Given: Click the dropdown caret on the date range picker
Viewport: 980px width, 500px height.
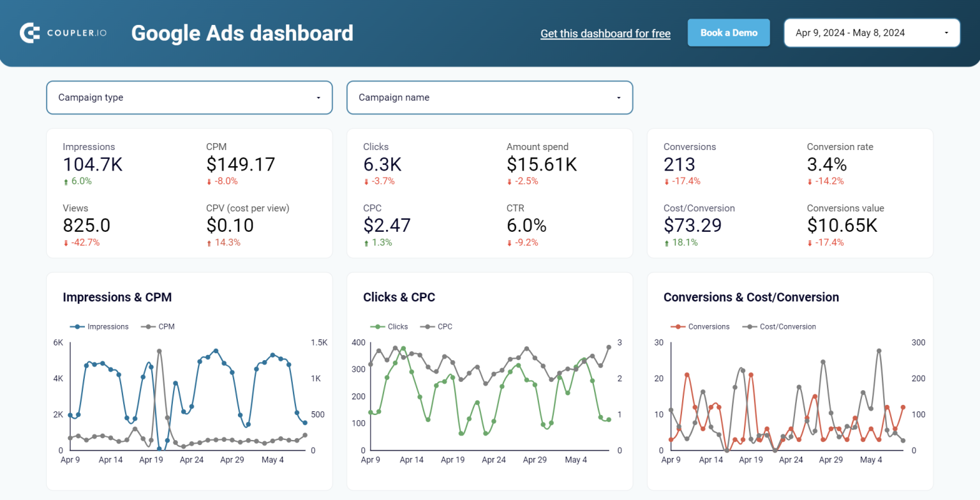Looking at the screenshot, I should tap(947, 33).
